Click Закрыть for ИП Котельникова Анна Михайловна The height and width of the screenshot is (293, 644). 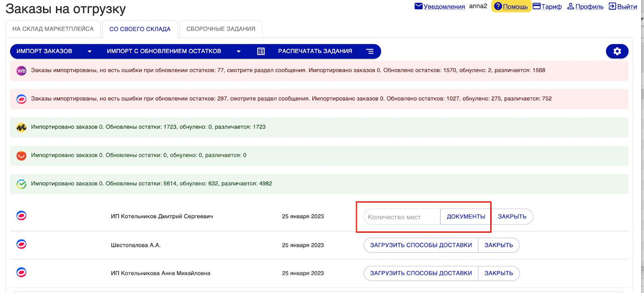click(499, 273)
